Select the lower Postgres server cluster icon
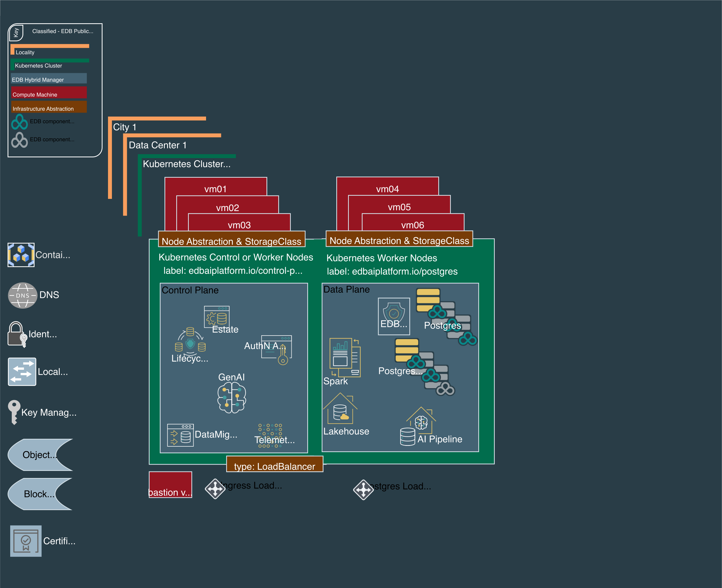722x588 pixels. point(425,367)
